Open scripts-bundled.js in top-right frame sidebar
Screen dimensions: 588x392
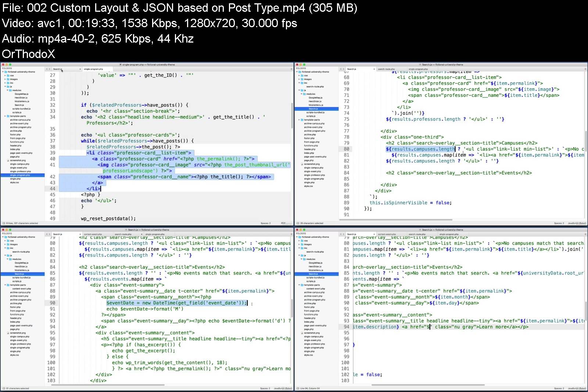[315, 112]
